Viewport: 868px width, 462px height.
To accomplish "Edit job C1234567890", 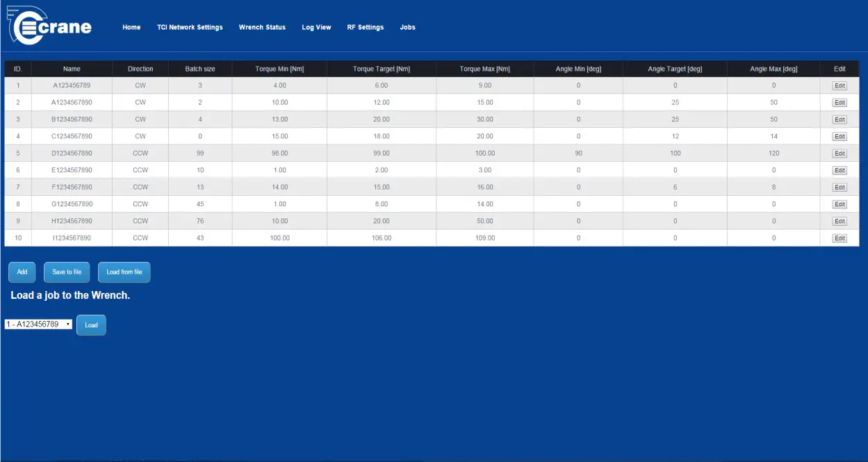I will coord(840,136).
